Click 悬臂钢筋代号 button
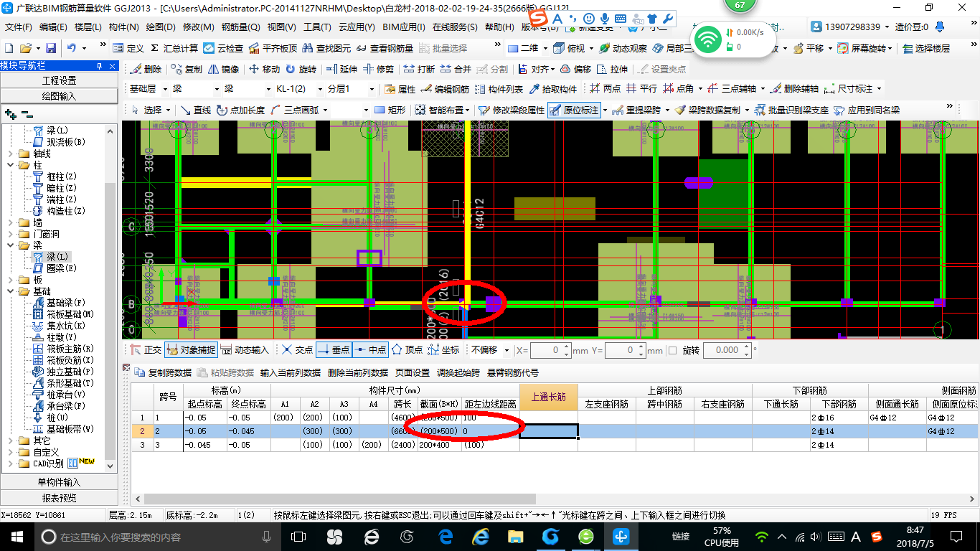Viewport: 980px width, 551px height. [x=513, y=373]
